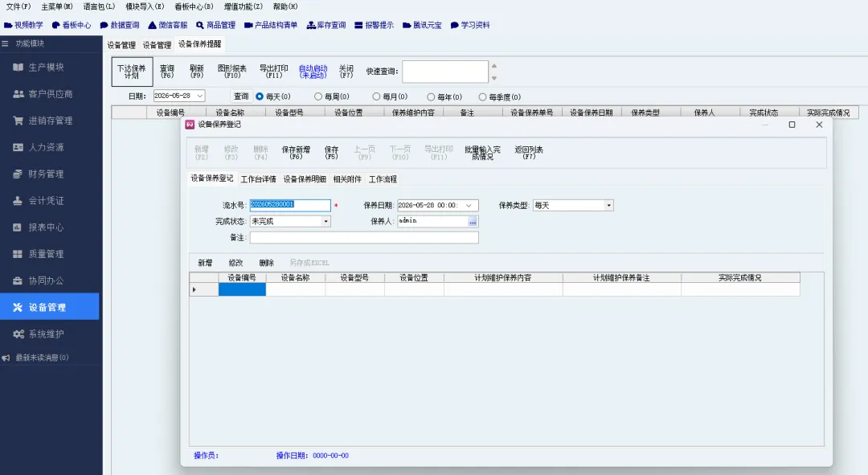Open the 视频教学 video tutorial icon

(23, 25)
